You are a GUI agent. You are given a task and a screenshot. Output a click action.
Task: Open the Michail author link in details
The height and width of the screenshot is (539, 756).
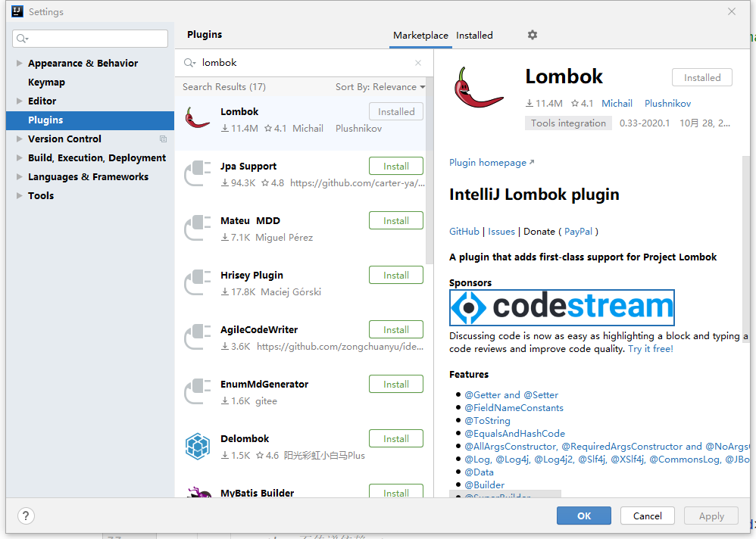pyautogui.click(x=617, y=103)
